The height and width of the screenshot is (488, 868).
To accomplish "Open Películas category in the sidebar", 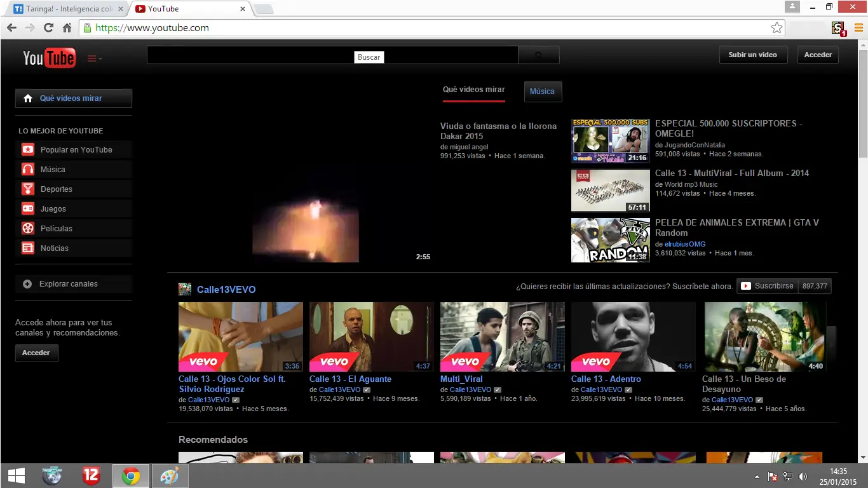I will (74, 229).
